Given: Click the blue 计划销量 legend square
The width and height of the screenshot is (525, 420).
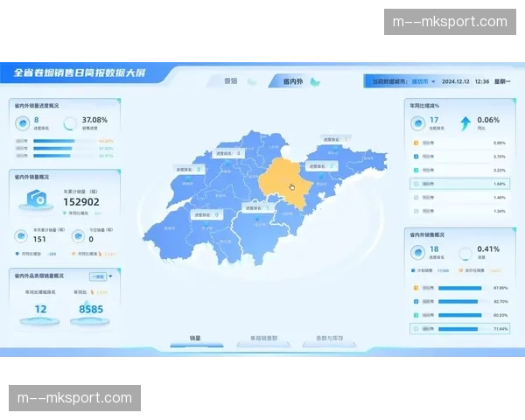Looking at the screenshot, I should point(413,270).
